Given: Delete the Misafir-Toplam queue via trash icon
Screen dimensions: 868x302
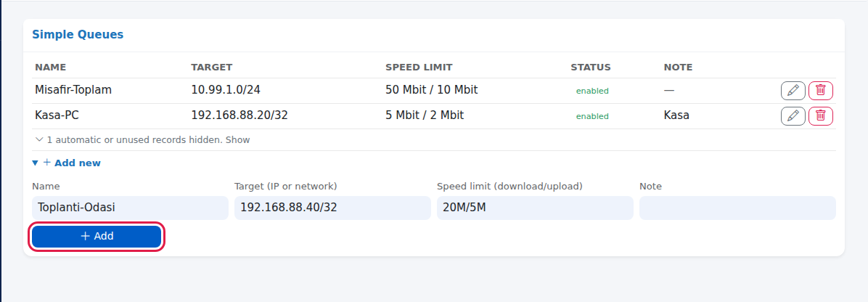Looking at the screenshot, I should tap(820, 90).
